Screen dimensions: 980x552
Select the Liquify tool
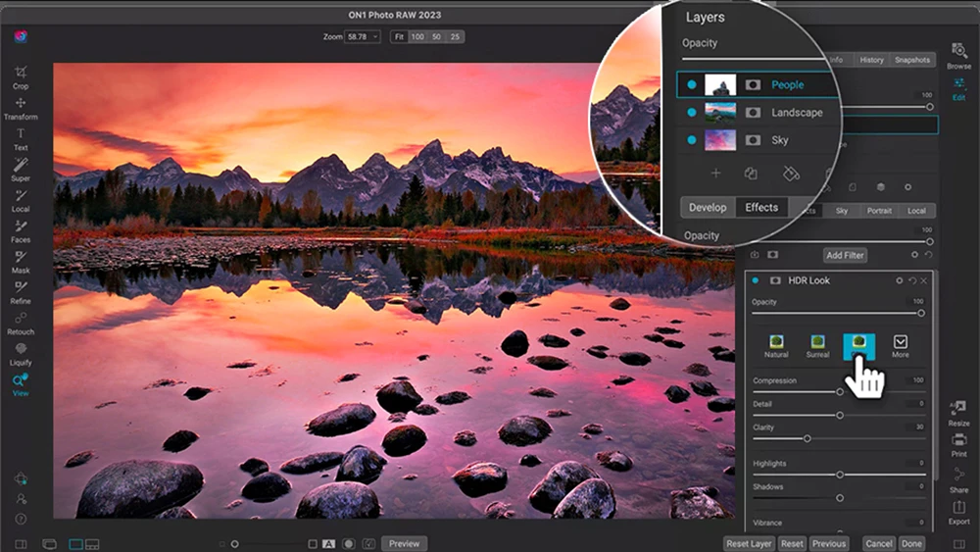21,353
